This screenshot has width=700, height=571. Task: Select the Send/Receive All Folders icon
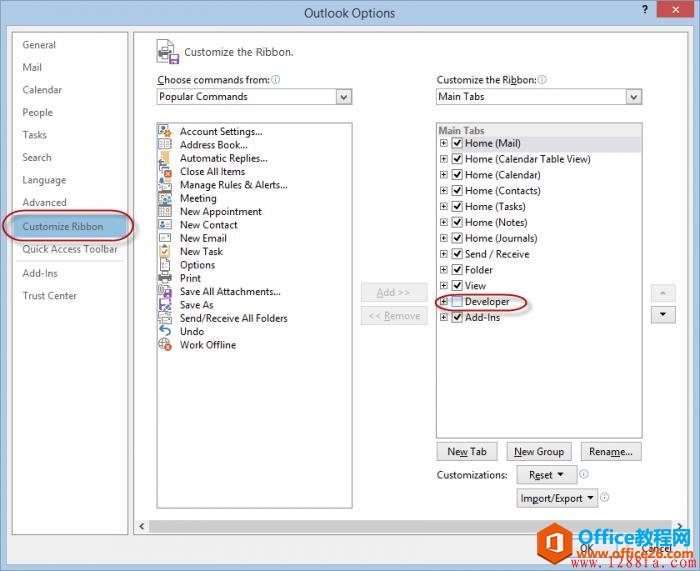[x=165, y=318]
